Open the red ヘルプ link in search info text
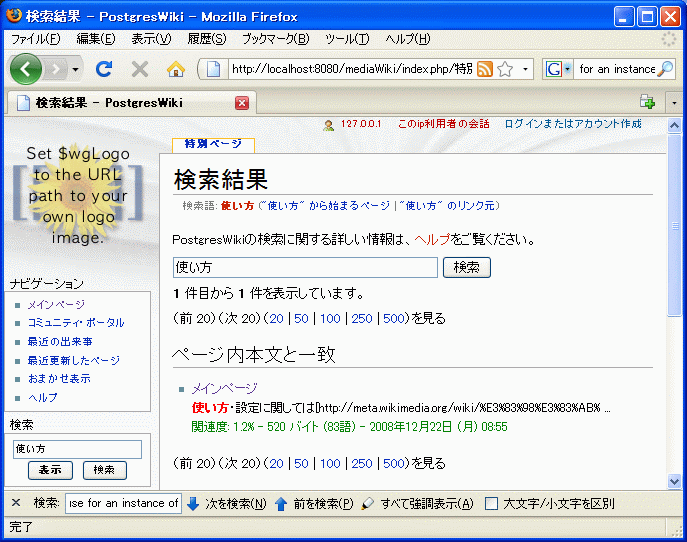The height and width of the screenshot is (542, 687). [x=432, y=239]
